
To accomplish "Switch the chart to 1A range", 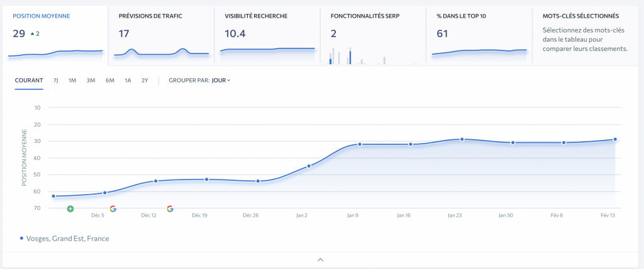I will click(128, 81).
